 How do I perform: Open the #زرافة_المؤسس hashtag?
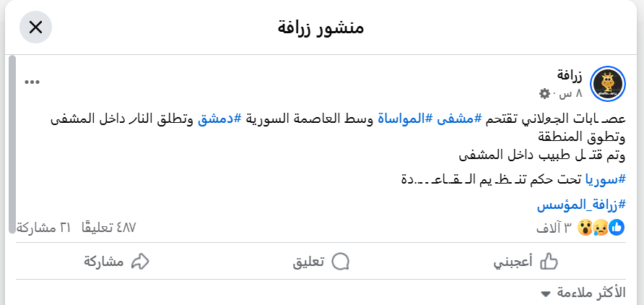581,205
